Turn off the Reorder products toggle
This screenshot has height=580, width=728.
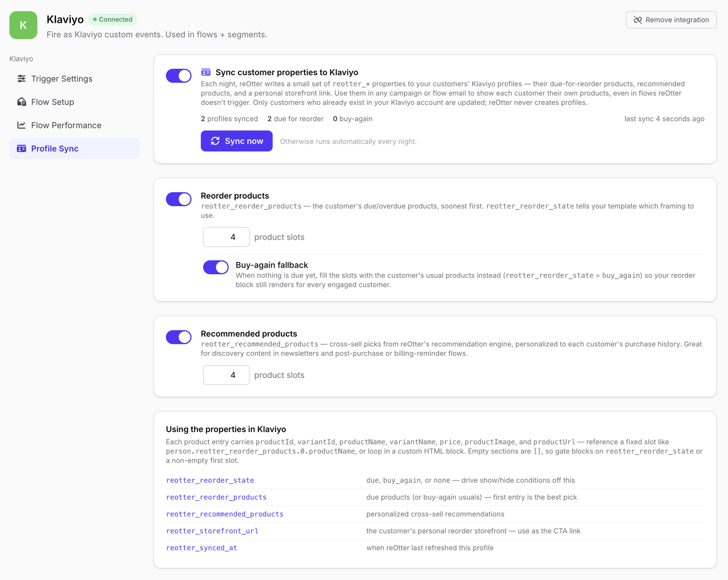tap(179, 199)
